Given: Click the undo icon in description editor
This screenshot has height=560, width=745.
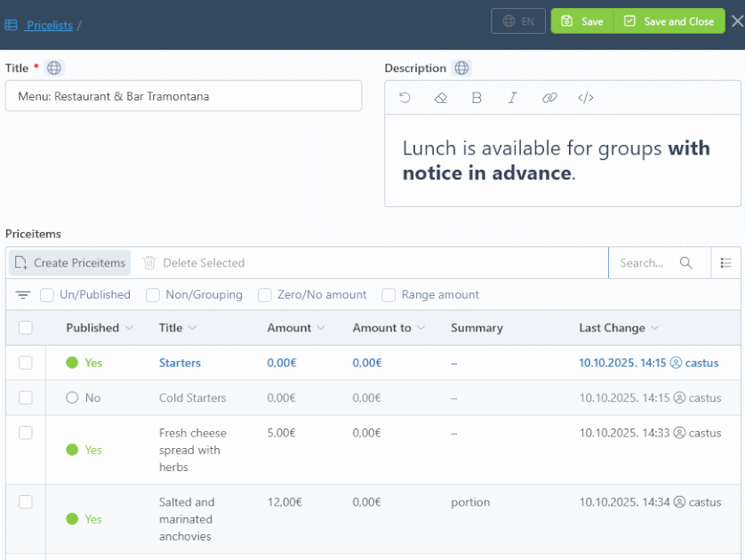Looking at the screenshot, I should pos(405,98).
